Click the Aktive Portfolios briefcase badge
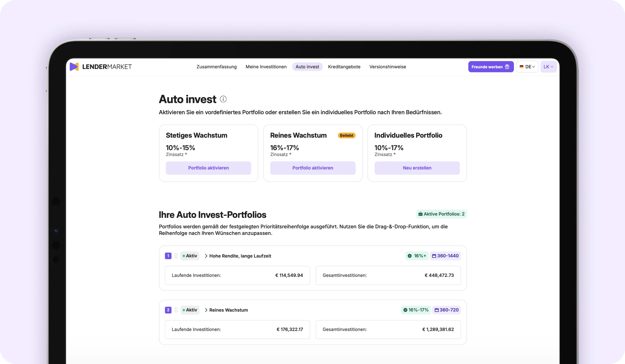 [441, 214]
